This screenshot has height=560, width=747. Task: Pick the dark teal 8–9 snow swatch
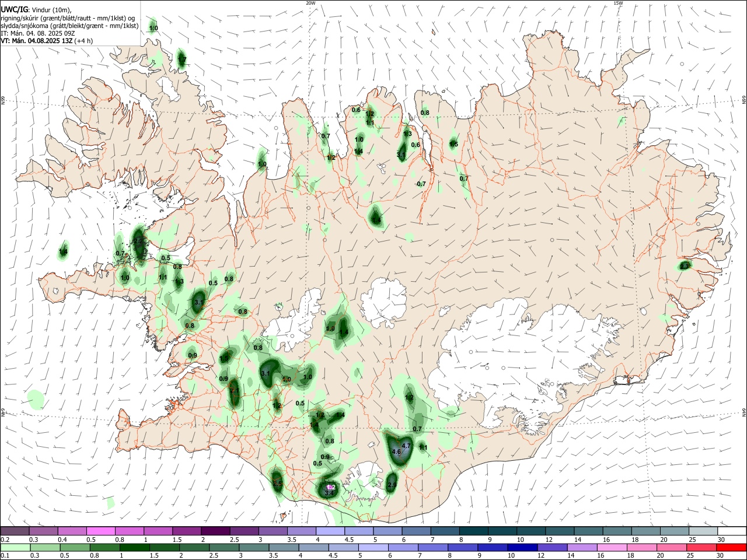pyautogui.click(x=473, y=531)
